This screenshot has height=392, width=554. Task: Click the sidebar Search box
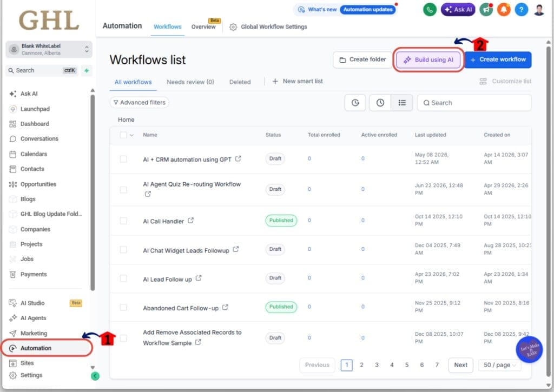click(x=42, y=70)
